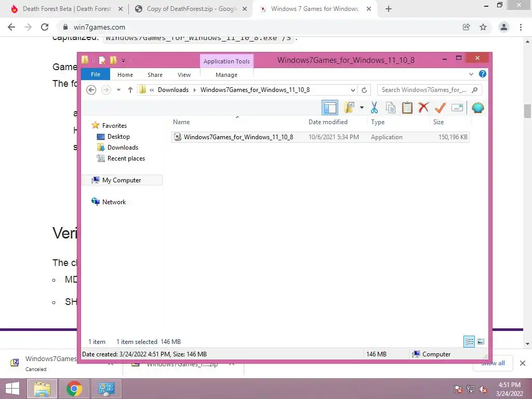Open the Manage ribbon tab
532x399 pixels.
coord(227,75)
